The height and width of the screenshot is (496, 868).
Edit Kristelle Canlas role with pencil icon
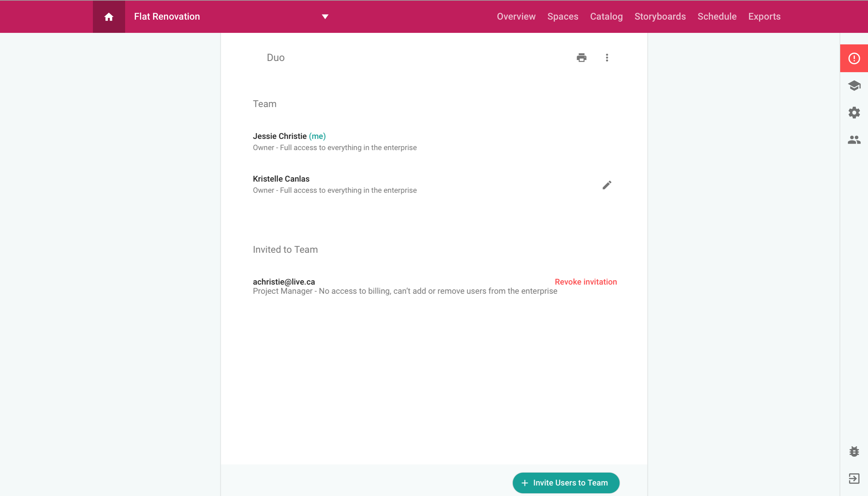607,185
